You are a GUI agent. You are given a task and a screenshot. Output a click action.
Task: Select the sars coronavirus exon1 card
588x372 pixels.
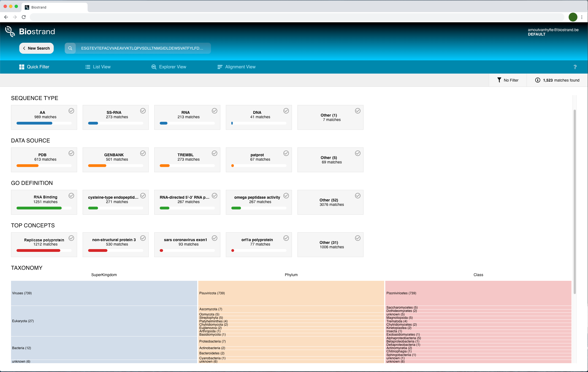click(x=187, y=245)
